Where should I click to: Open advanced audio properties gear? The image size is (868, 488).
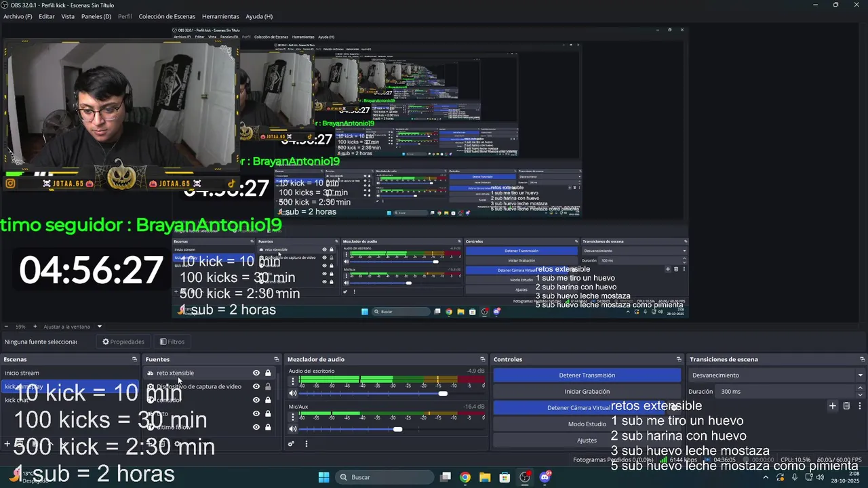click(291, 444)
